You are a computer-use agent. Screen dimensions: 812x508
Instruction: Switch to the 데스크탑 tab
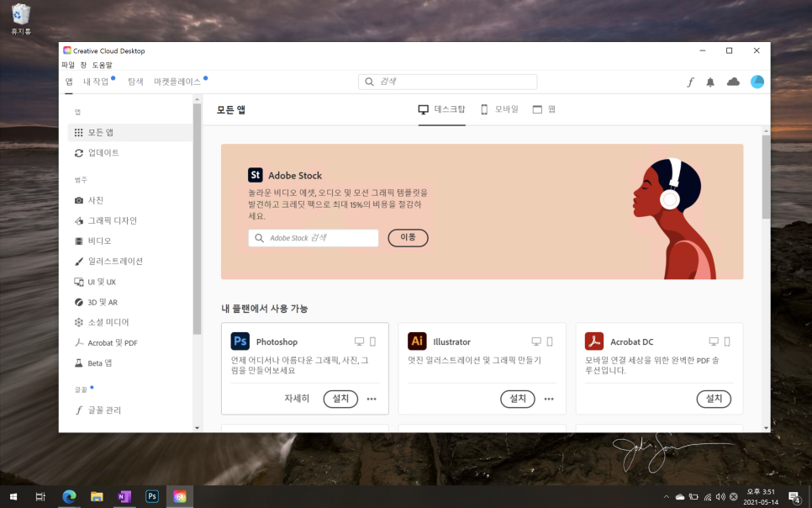pos(442,109)
